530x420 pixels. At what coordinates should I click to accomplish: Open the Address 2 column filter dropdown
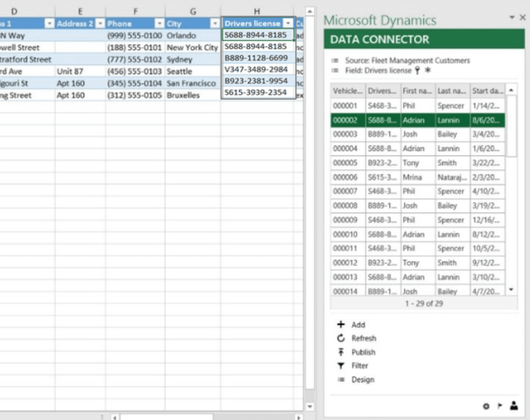click(100, 24)
